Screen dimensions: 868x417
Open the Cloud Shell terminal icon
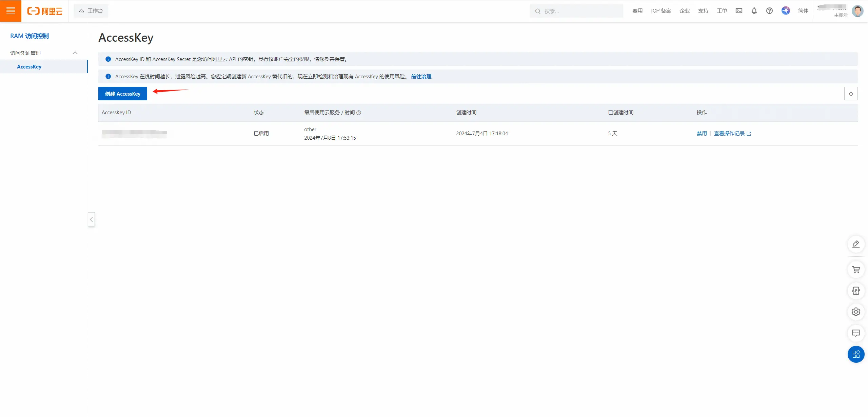pyautogui.click(x=739, y=11)
